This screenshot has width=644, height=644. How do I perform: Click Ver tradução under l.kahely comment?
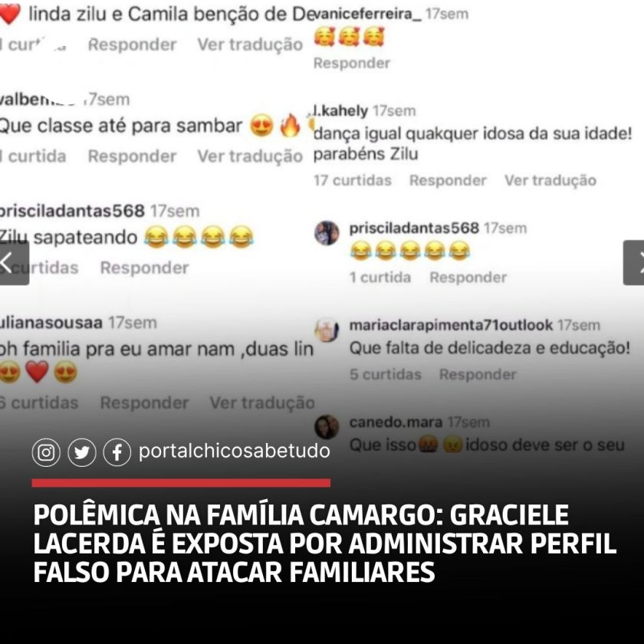click(550, 180)
